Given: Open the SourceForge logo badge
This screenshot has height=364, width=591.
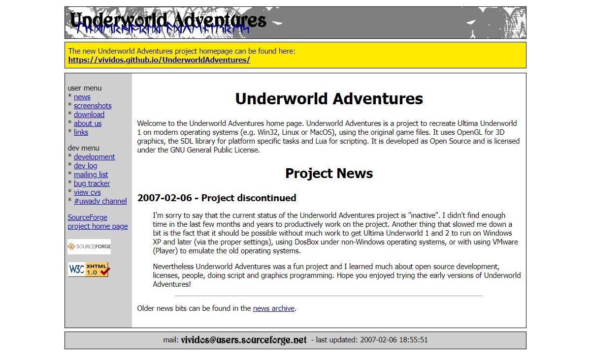Looking at the screenshot, I should pos(89,246).
